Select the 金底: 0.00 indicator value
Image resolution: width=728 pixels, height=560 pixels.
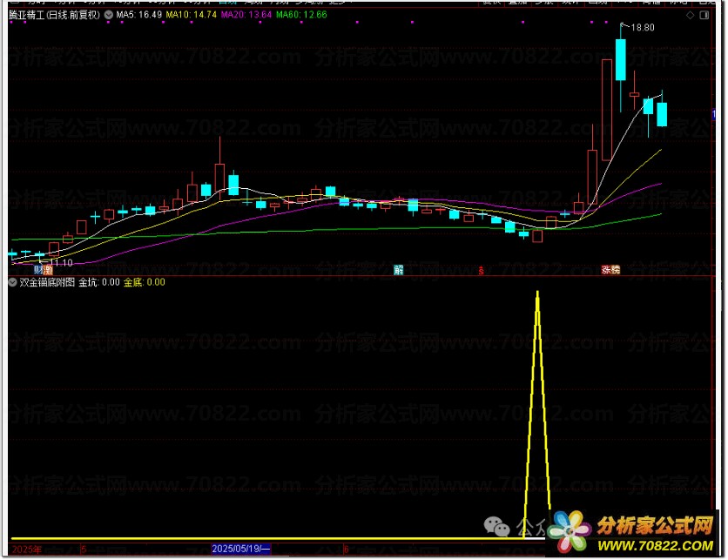pos(144,282)
